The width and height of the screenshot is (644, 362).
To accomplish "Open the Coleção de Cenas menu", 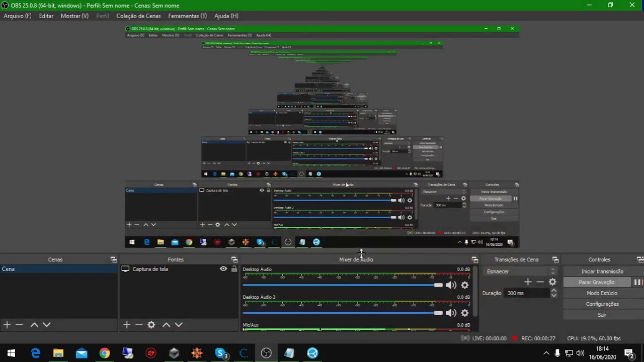I will [138, 16].
